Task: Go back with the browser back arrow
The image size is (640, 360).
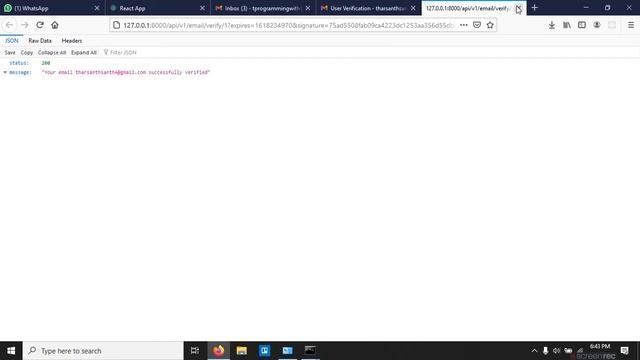Action: point(9,25)
